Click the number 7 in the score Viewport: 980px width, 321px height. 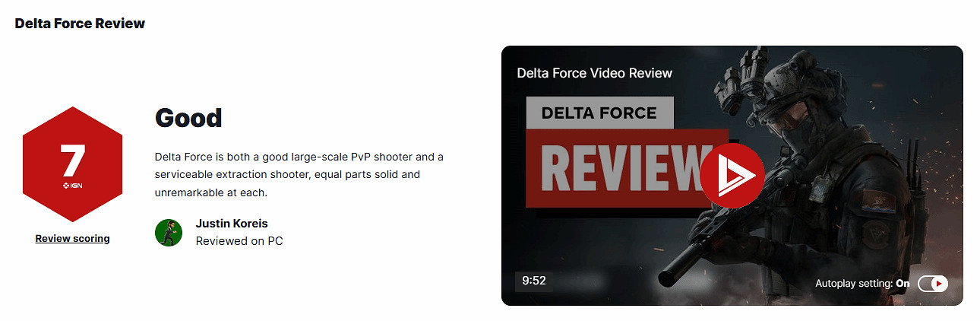point(73,160)
